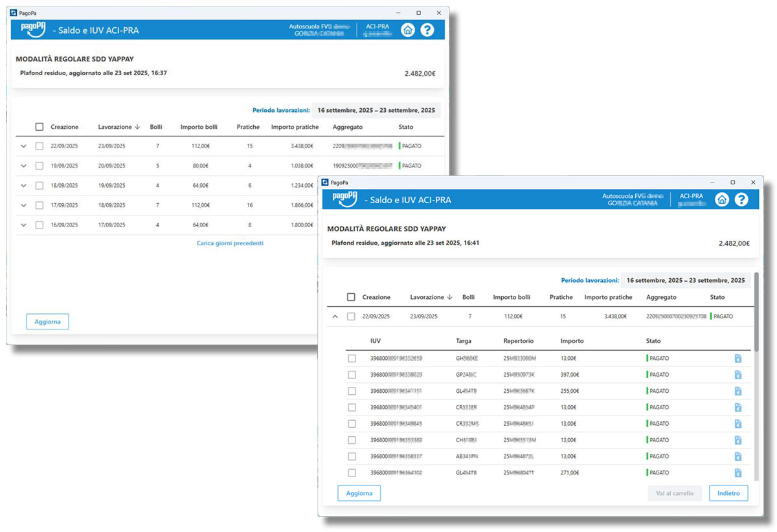Click the Importo column header in the IUV table
Screen dimensions: 777x532
(572, 341)
